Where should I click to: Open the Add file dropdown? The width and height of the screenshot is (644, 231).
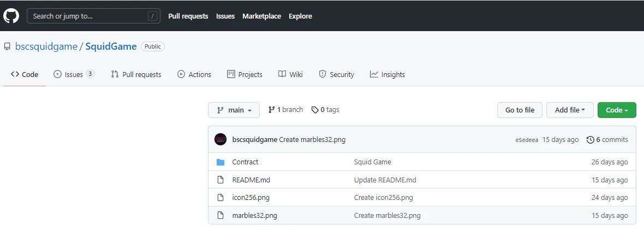[570, 110]
